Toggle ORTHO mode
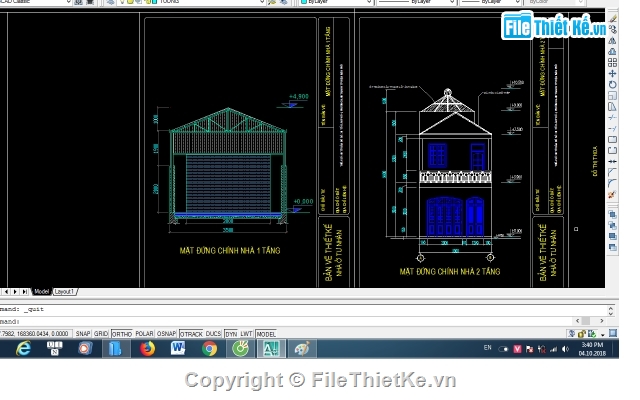 click(x=122, y=334)
